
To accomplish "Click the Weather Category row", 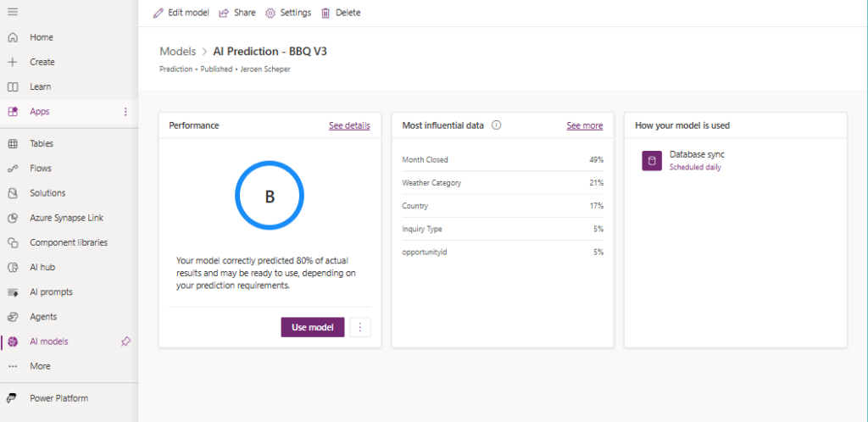I will point(503,182).
